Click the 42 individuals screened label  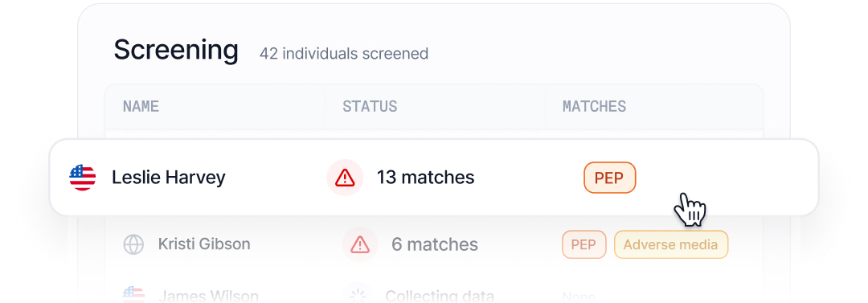tap(344, 54)
